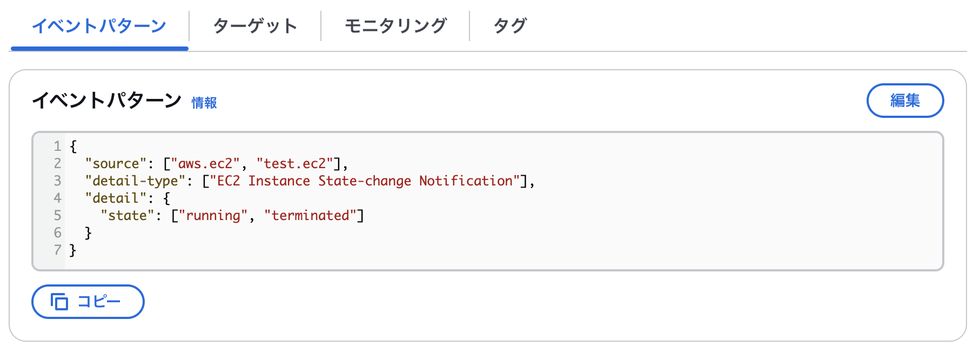The height and width of the screenshot is (359, 980).
Task: Click the "test.ec2" source value
Action: [x=295, y=164]
